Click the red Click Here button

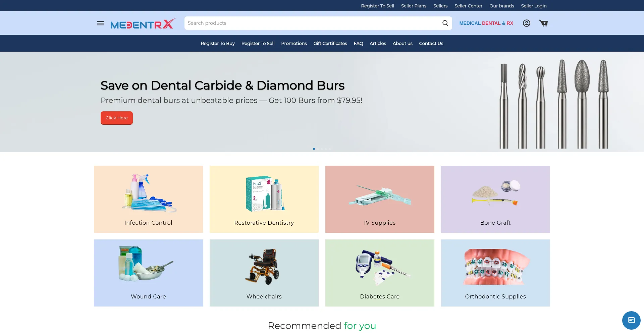(x=117, y=118)
